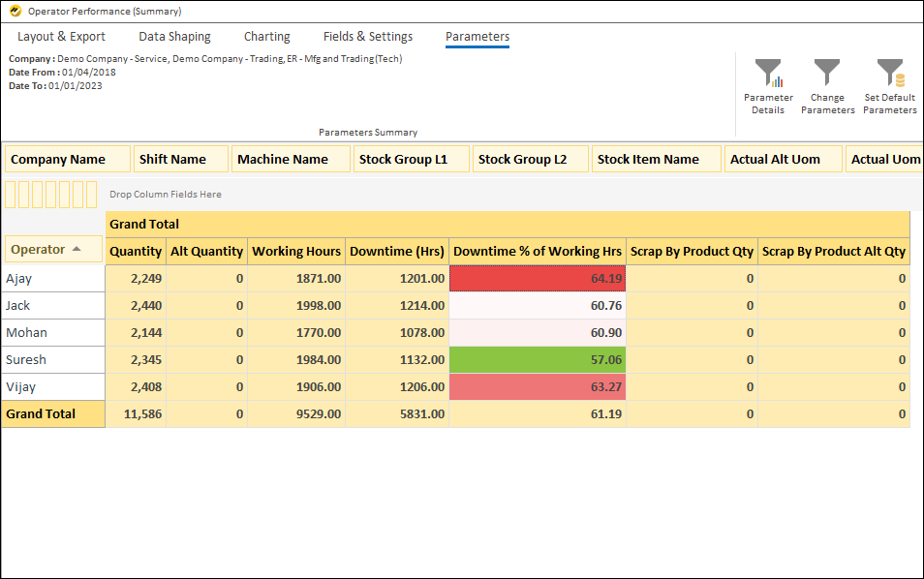This screenshot has width=924, height=579.
Task: Open Parameter Details funnel icon
Action: coord(768,74)
